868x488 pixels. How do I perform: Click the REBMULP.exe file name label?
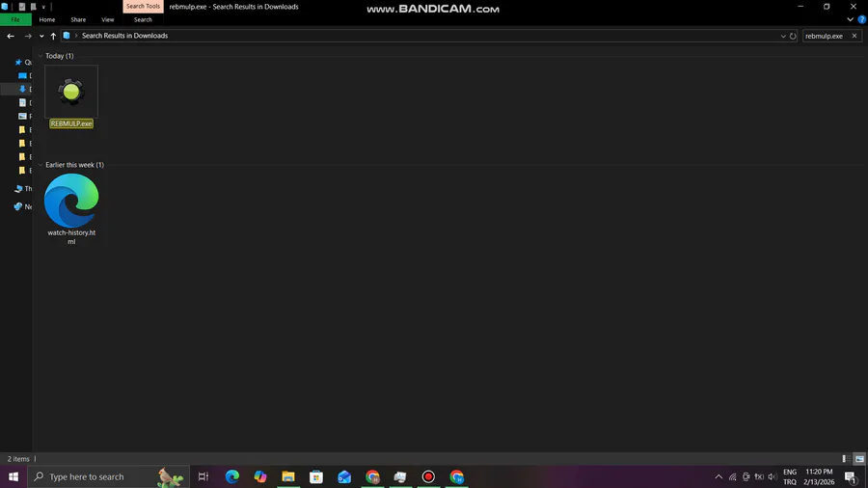(x=71, y=123)
